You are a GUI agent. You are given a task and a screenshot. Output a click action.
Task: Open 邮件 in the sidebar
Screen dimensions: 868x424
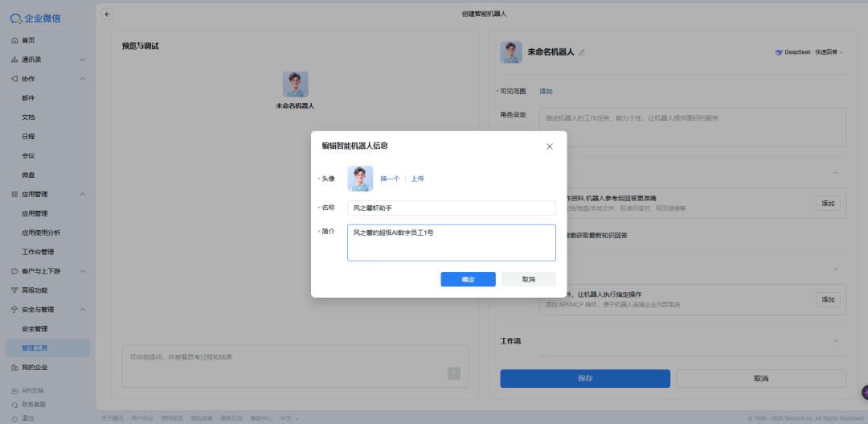click(x=29, y=98)
